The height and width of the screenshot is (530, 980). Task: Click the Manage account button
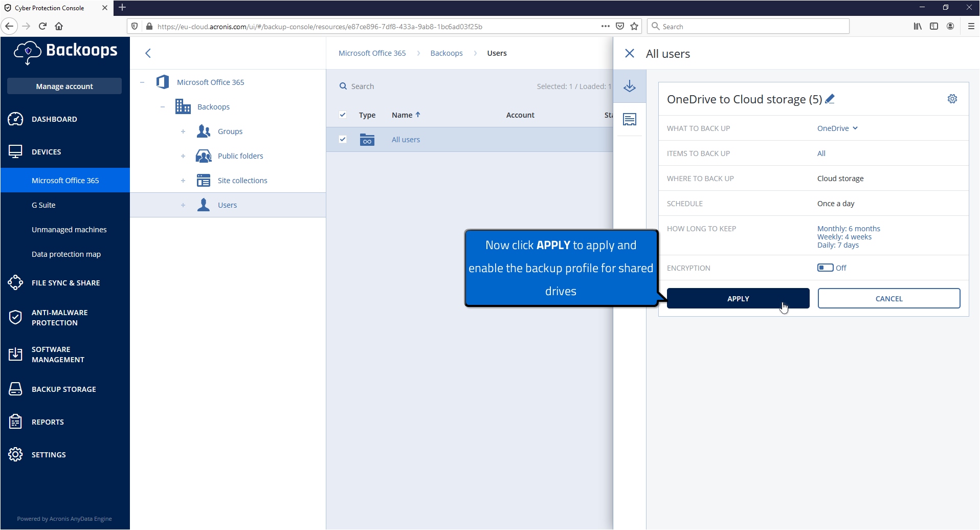tap(64, 86)
